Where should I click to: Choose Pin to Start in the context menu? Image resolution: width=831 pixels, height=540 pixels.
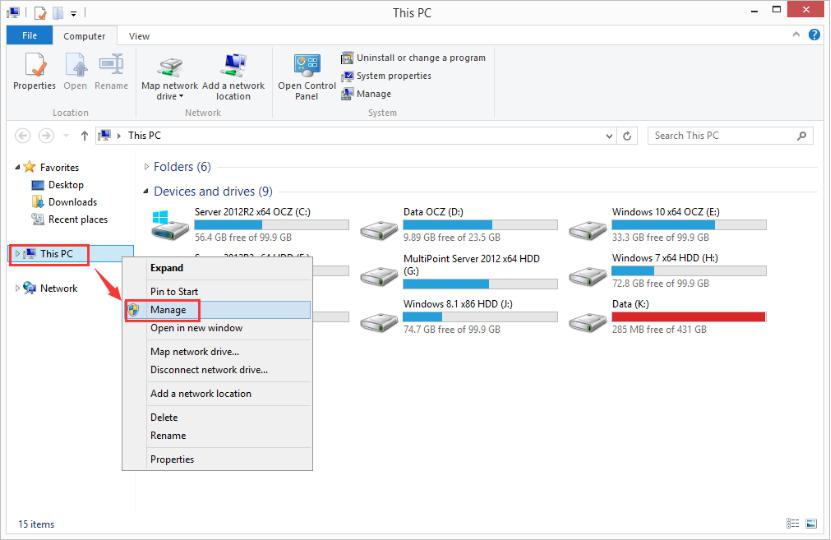[x=217, y=291]
